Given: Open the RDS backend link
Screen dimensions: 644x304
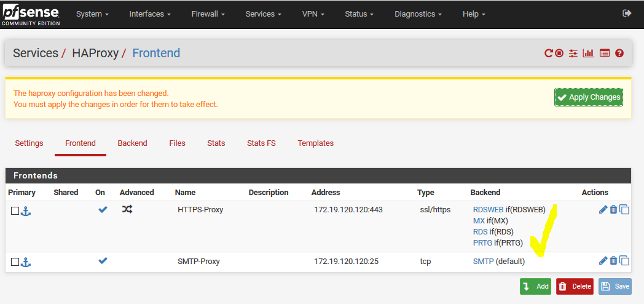Looking at the screenshot, I should click(x=480, y=231).
